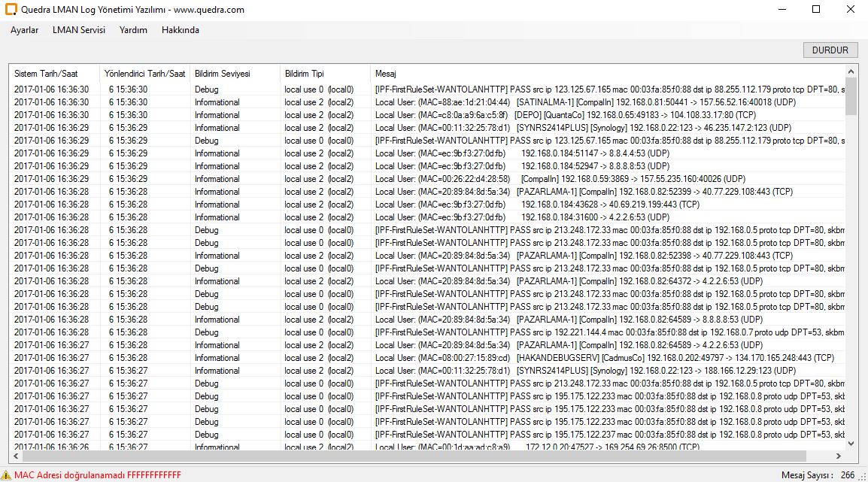868x482 pixels.
Task: Click the Quedra app icon in title bar
Action: (11, 10)
